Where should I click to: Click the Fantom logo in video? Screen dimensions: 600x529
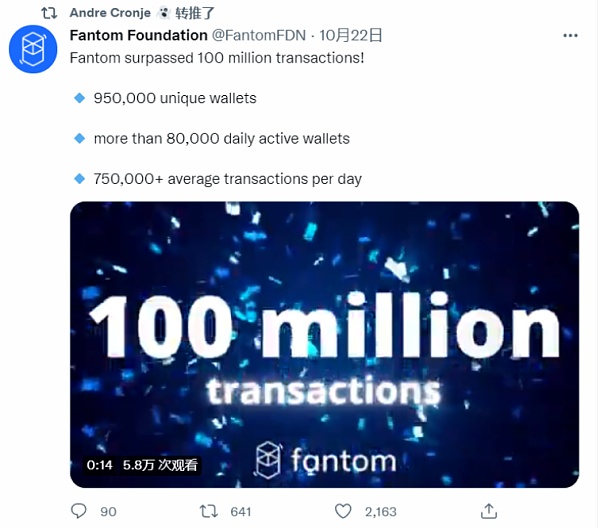coord(326,460)
